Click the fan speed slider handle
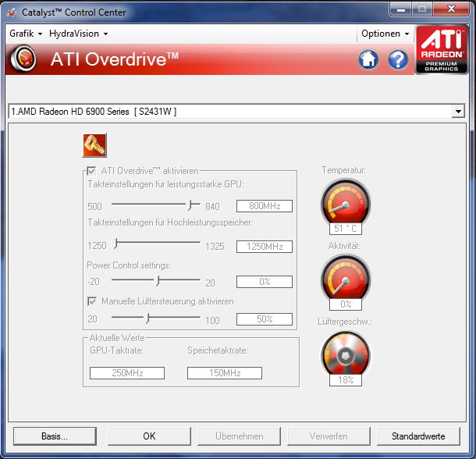This screenshot has height=459, width=476. coord(147,318)
